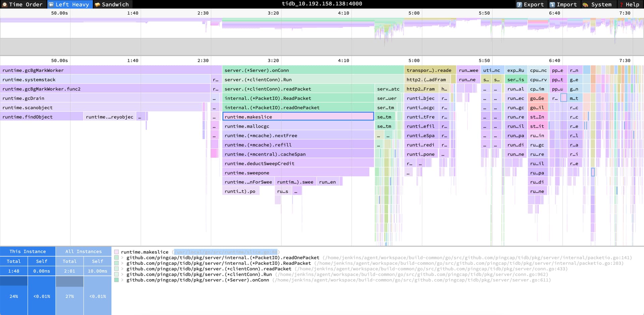Click the sandwich icon in the view switcher
The image size is (644, 315).
(98, 4)
